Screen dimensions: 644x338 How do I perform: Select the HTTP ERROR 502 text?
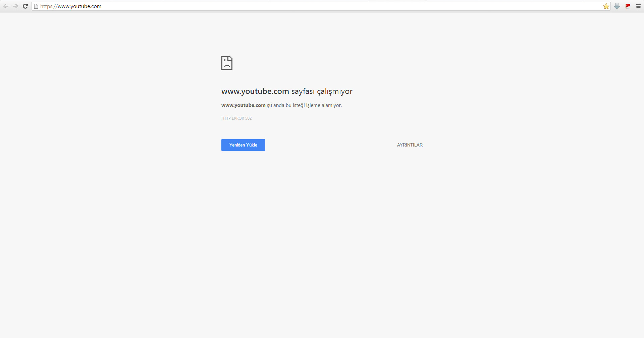[x=236, y=118]
